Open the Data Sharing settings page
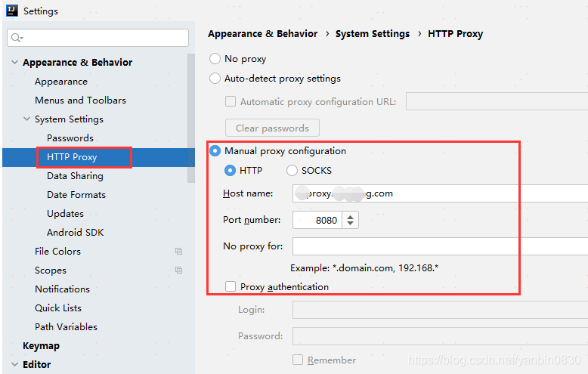 point(75,176)
